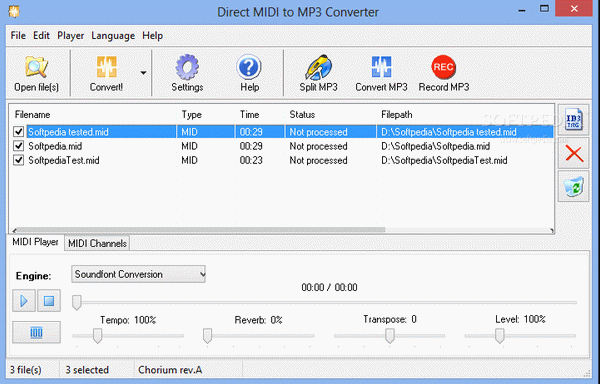The height and width of the screenshot is (384, 600).
Task: Open the Language menu
Action: coord(113,36)
